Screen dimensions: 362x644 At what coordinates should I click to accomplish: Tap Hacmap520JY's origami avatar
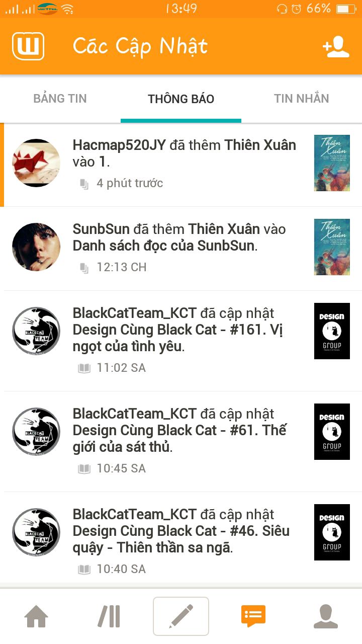pyautogui.click(x=36, y=163)
